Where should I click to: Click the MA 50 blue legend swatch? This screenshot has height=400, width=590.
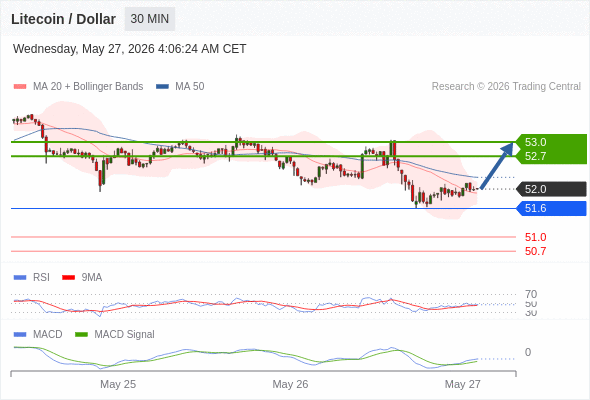click(x=162, y=87)
